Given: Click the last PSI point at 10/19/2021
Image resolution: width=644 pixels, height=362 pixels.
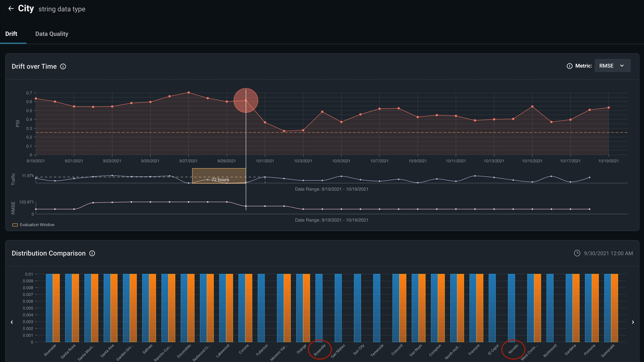Looking at the screenshot, I should 609,108.
